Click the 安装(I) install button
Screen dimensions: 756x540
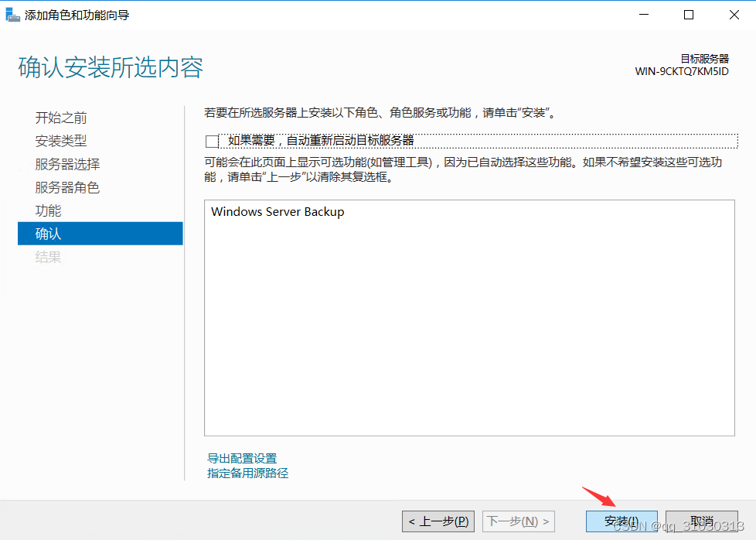tap(621, 521)
